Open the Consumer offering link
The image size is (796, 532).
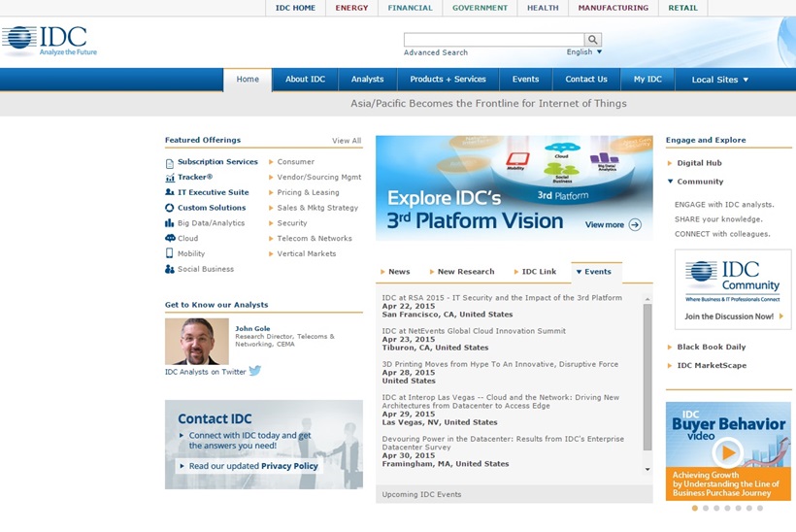295,162
